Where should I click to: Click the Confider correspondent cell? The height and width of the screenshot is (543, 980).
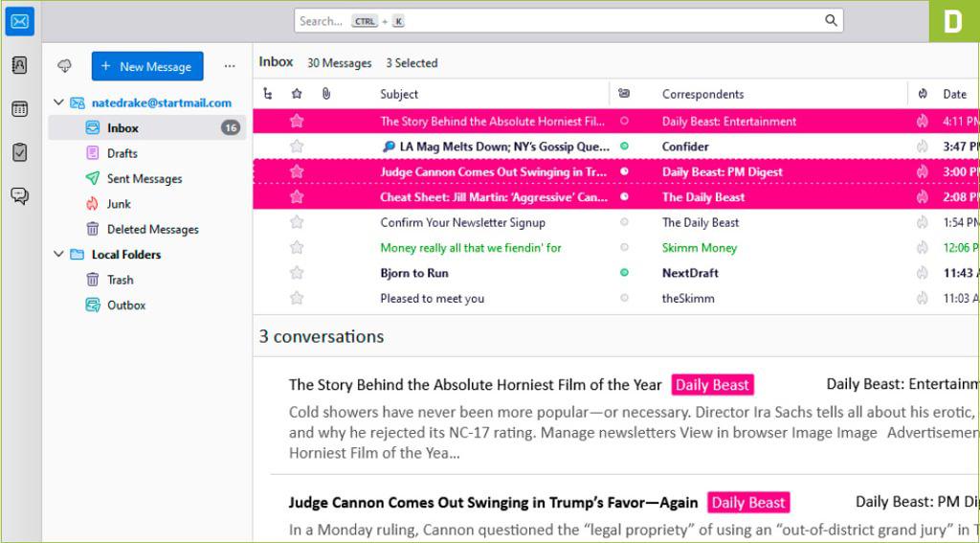[x=685, y=147]
